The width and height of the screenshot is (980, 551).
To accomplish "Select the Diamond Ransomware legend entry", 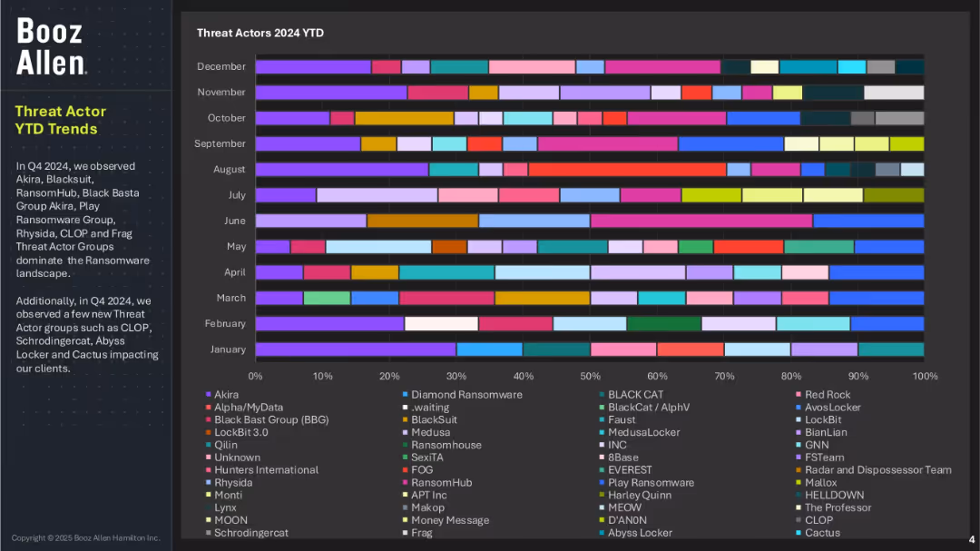I will coord(463,395).
